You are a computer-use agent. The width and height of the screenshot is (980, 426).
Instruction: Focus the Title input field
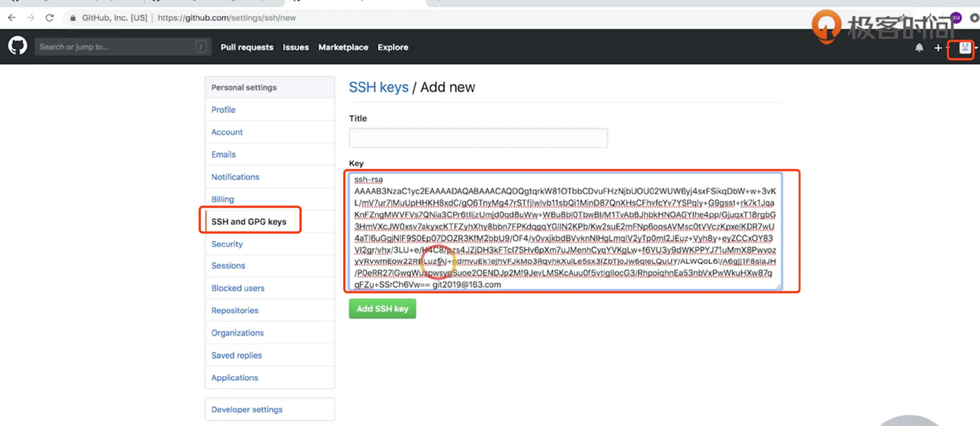(478, 138)
